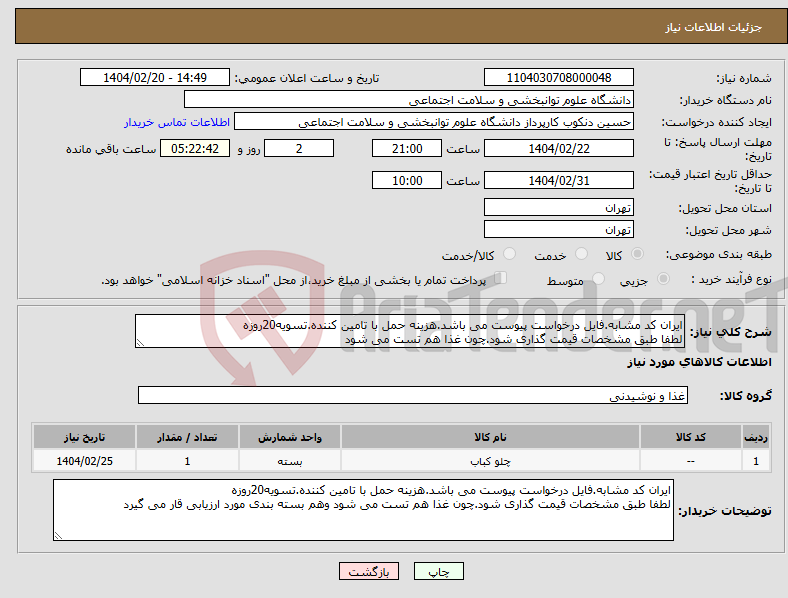Click the شرح کلی نیاز text area

click(x=410, y=331)
